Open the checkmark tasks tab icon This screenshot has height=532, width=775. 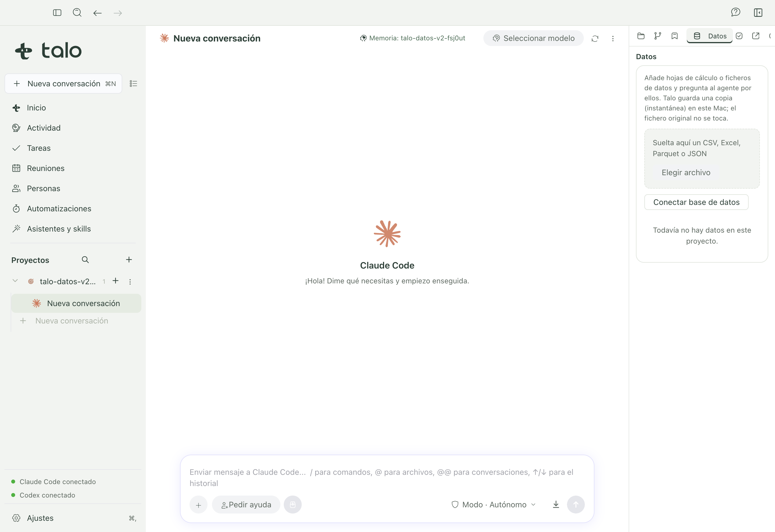click(739, 36)
